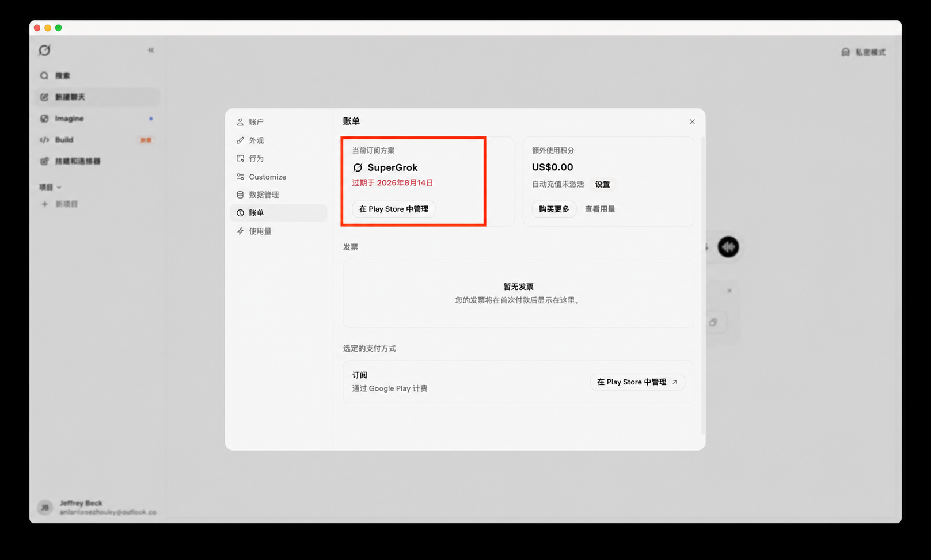Image resolution: width=931 pixels, height=560 pixels.
Task: Click the person icon beside 账户
Action: tap(240, 122)
